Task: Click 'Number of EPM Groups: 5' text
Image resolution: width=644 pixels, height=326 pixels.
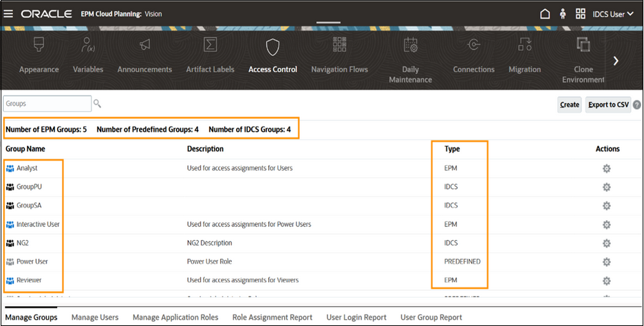Action: click(x=46, y=129)
